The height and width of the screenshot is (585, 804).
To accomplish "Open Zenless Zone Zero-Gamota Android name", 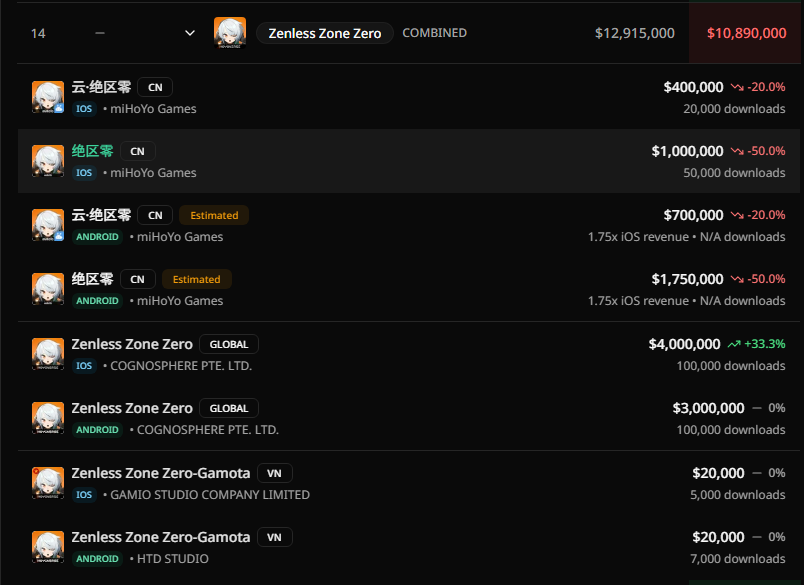I will pyautogui.click(x=160, y=537).
